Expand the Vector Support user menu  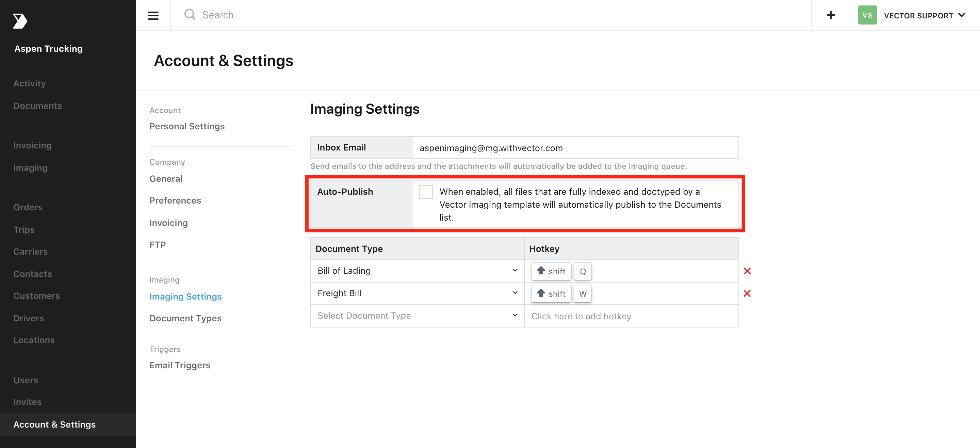[925, 16]
